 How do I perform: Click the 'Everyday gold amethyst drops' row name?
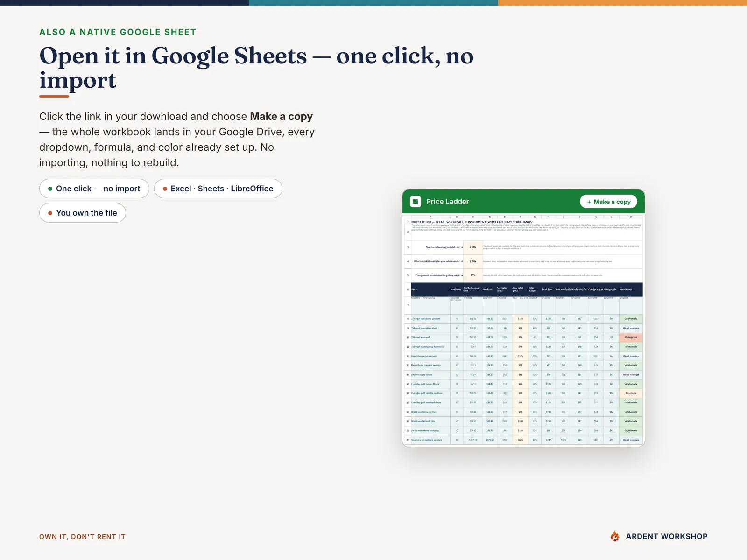(426, 403)
